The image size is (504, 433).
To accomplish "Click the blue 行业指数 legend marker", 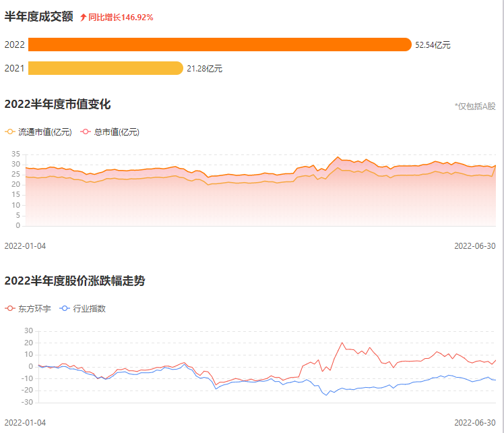I will click(65, 308).
